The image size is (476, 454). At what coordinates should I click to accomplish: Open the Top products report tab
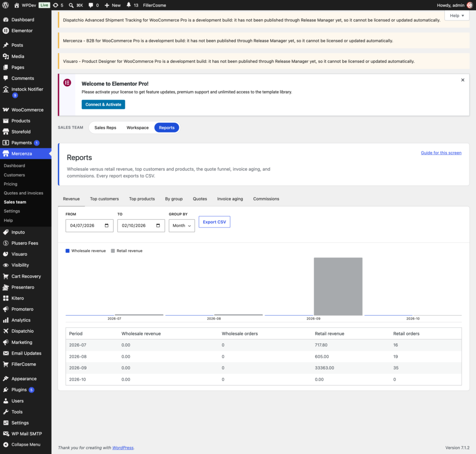coord(142,199)
